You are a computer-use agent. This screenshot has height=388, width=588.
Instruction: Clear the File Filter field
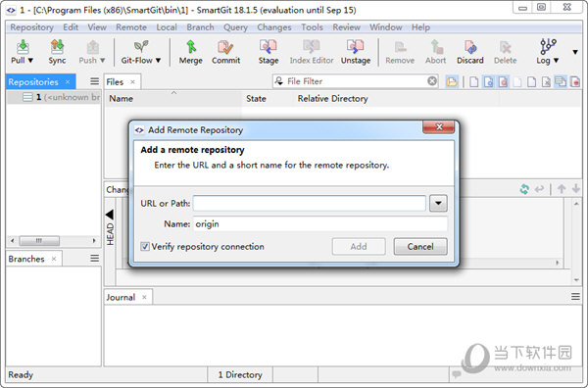tap(432, 81)
